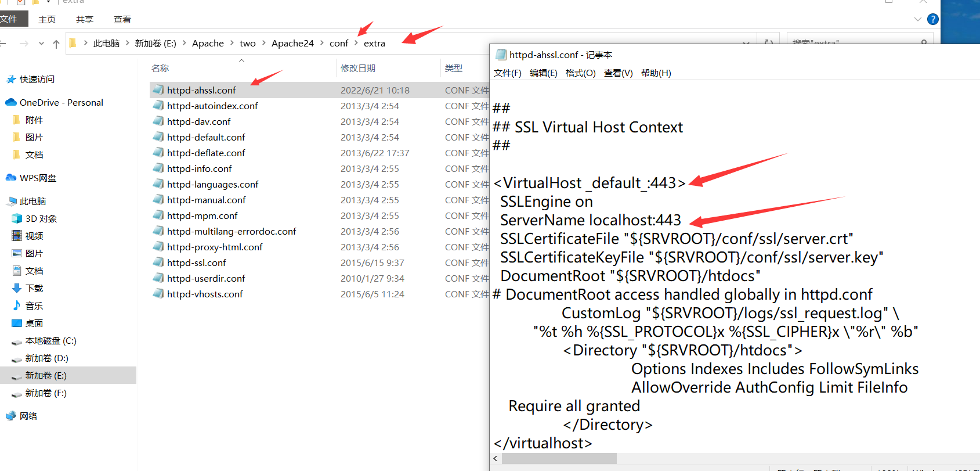Navigate to conf in the breadcrumb path

coord(339,43)
